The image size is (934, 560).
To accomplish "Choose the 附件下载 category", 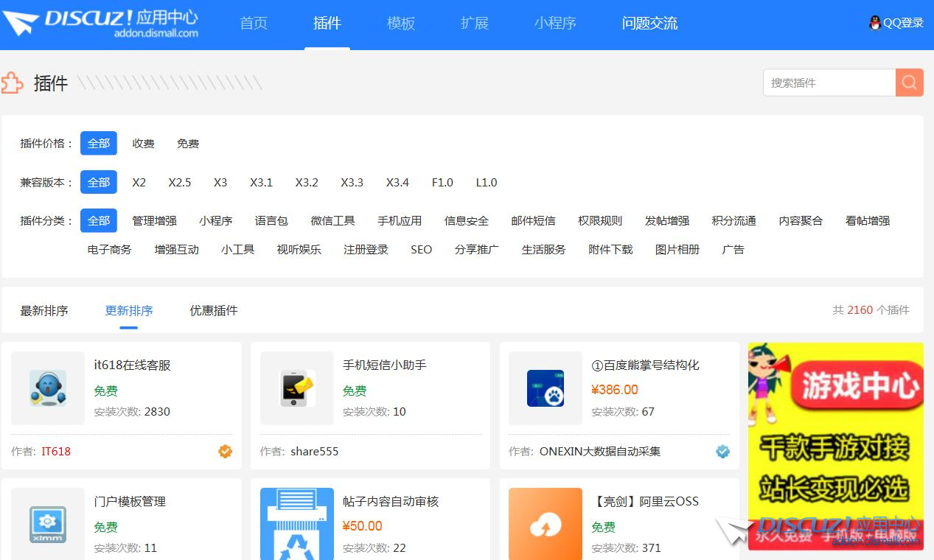I will coord(610,249).
